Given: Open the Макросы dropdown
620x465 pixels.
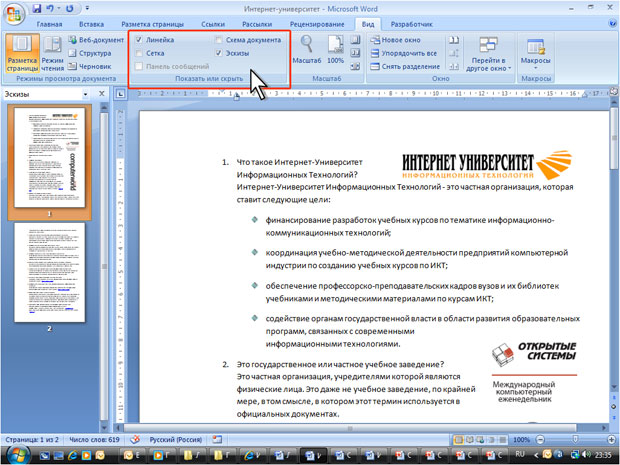Looking at the screenshot, I should pos(536,53).
